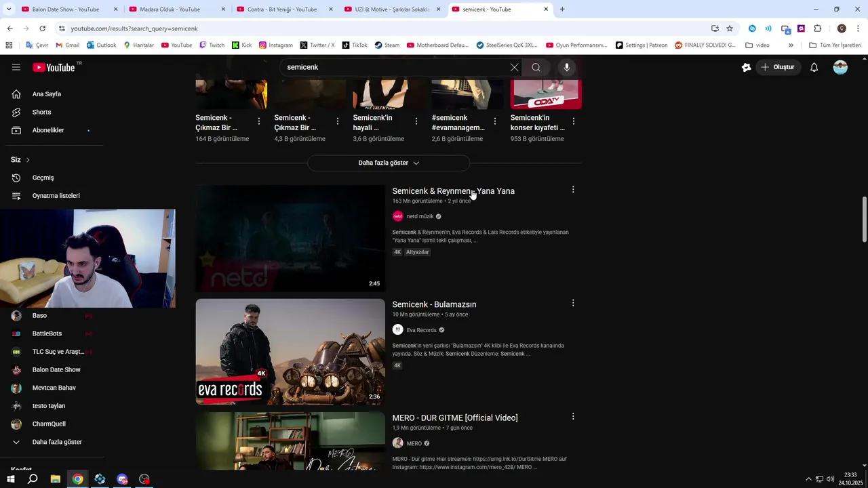
Task: Open options for Semicenk'in konser kıyafeti short
Action: tap(574, 121)
